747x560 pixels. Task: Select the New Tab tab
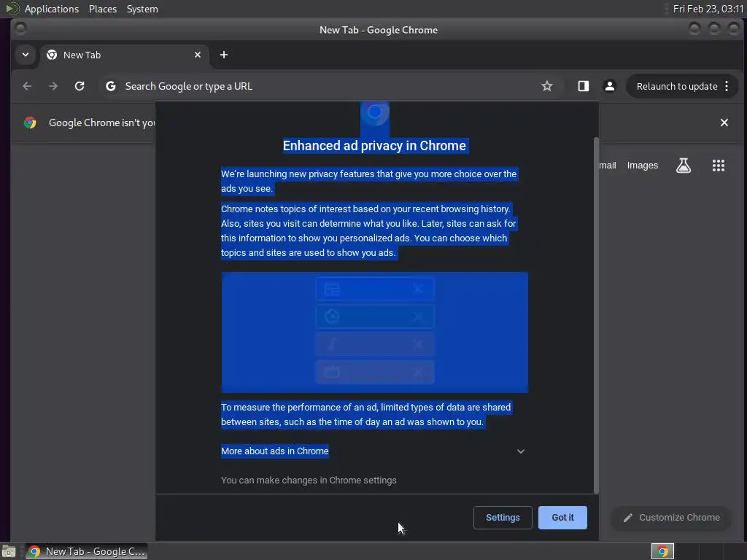point(124,55)
